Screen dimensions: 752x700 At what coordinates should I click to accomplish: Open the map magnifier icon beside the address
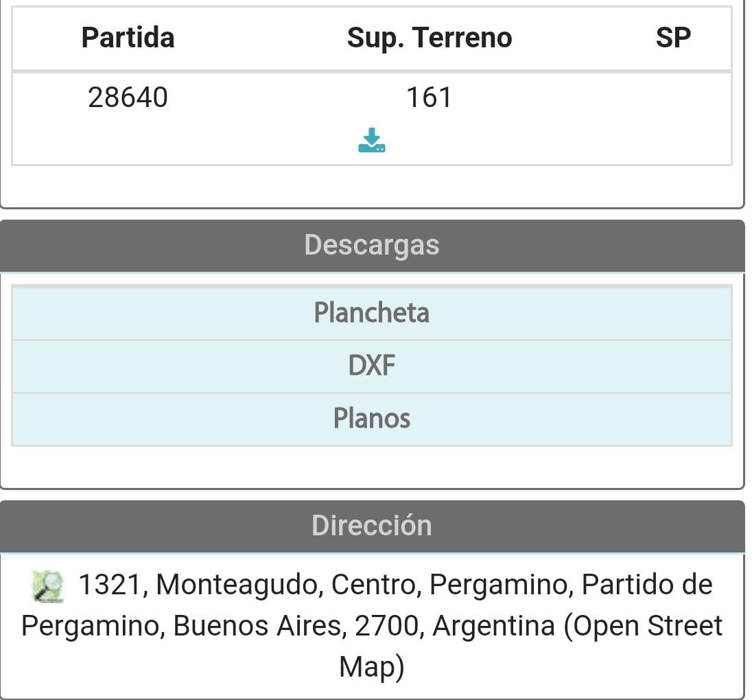tap(47, 586)
